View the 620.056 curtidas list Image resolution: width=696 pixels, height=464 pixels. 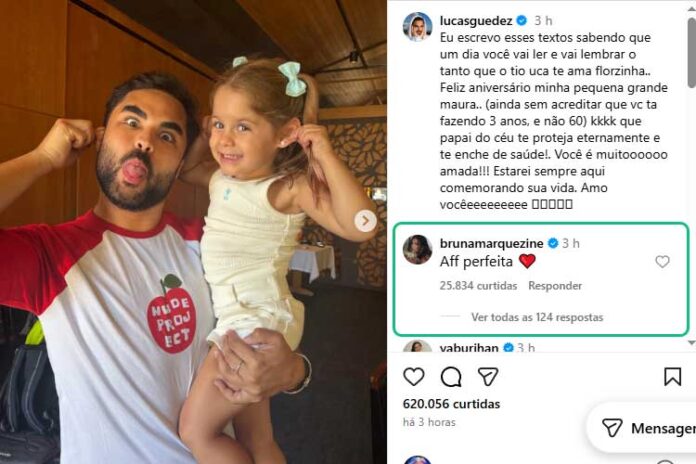[451, 404]
